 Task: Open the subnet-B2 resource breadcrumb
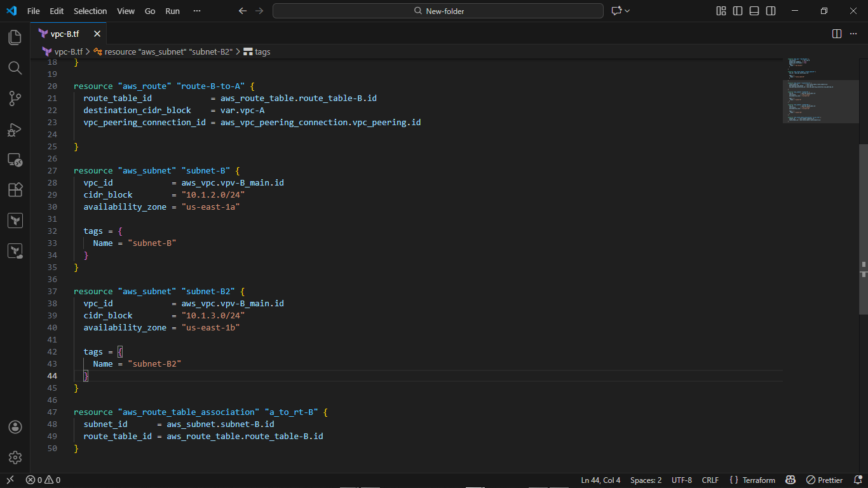pyautogui.click(x=163, y=51)
